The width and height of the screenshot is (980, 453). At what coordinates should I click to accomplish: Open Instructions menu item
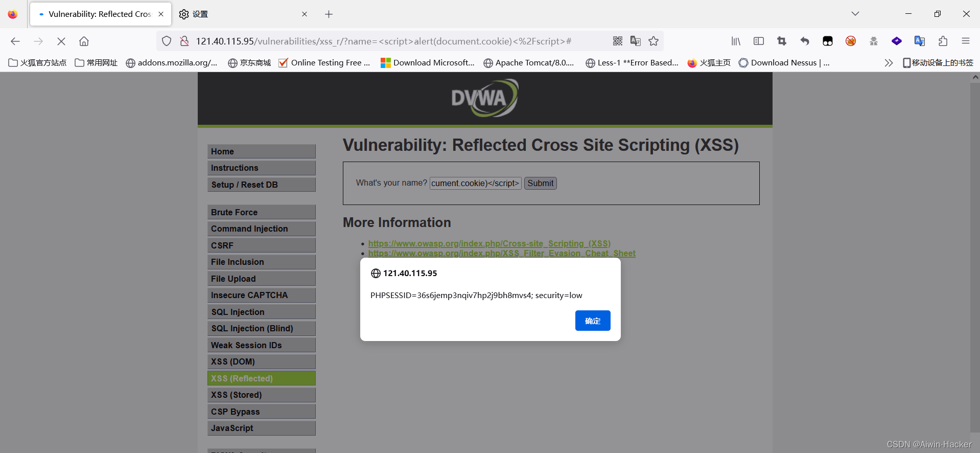tap(262, 168)
